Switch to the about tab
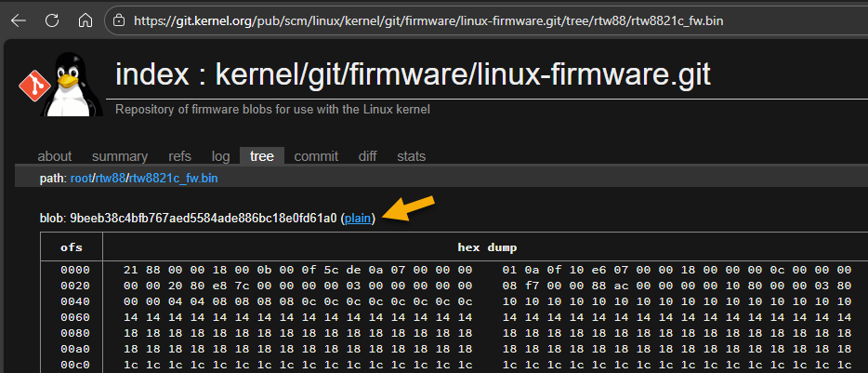Screen dimensions: 868x373 click(54, 156)
